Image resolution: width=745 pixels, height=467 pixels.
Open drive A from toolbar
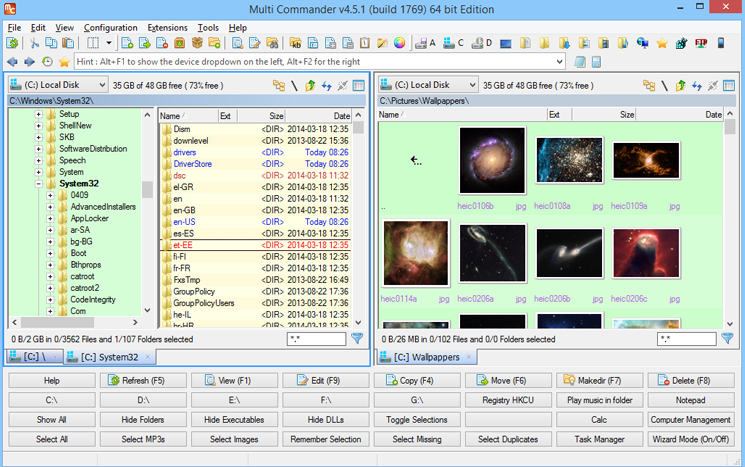pyautogui.click(x=425, y=43)
